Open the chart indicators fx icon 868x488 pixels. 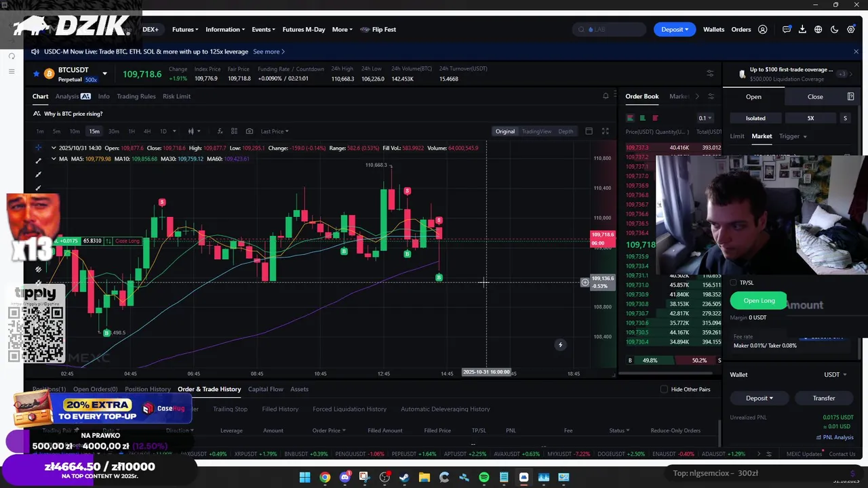pyautogui.click(x=220, y=131)
